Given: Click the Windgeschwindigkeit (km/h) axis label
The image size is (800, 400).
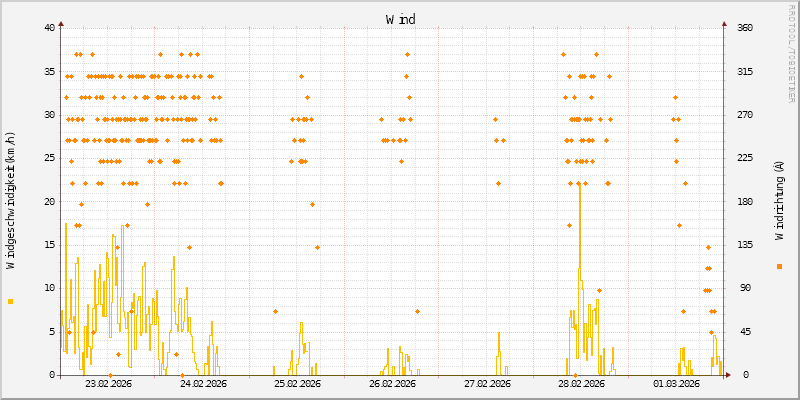Looking at the screenshot, I should (11, 200).
